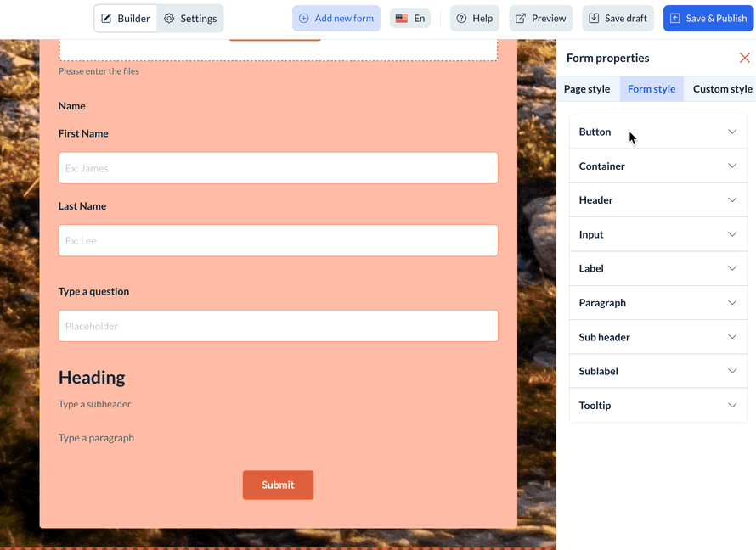The width and height of the screenshot is (756, 550).
Task: Click the Tooltip section title text
Action: point(595,406)
